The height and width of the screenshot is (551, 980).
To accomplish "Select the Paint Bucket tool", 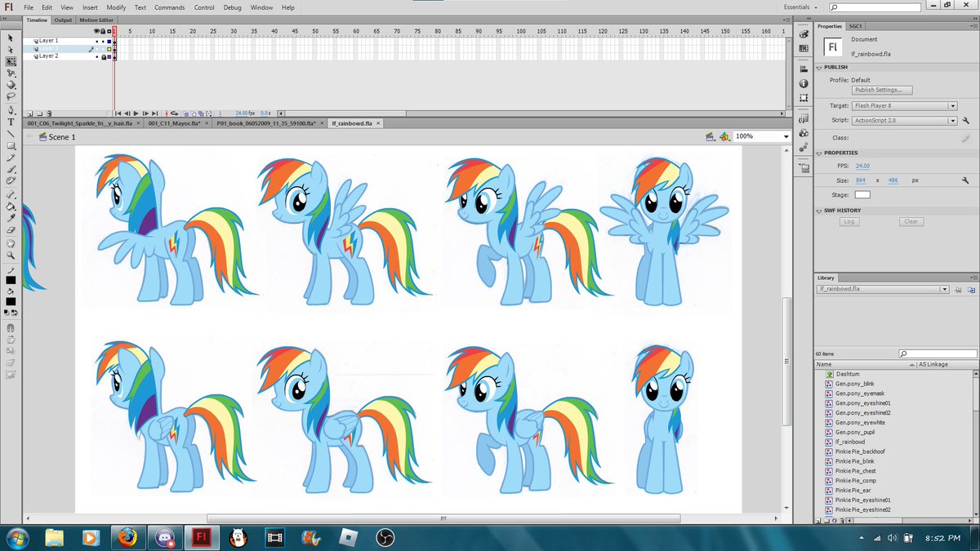I will [x=11, y=207].
